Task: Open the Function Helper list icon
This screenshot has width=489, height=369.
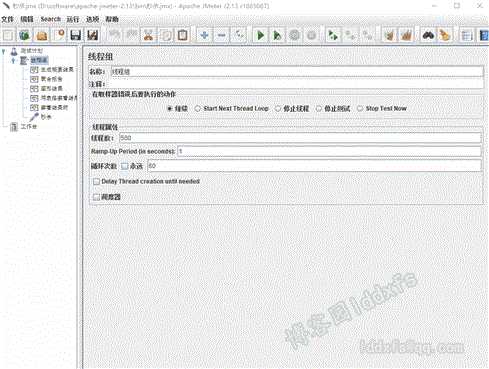Action: tap(467, 35)
